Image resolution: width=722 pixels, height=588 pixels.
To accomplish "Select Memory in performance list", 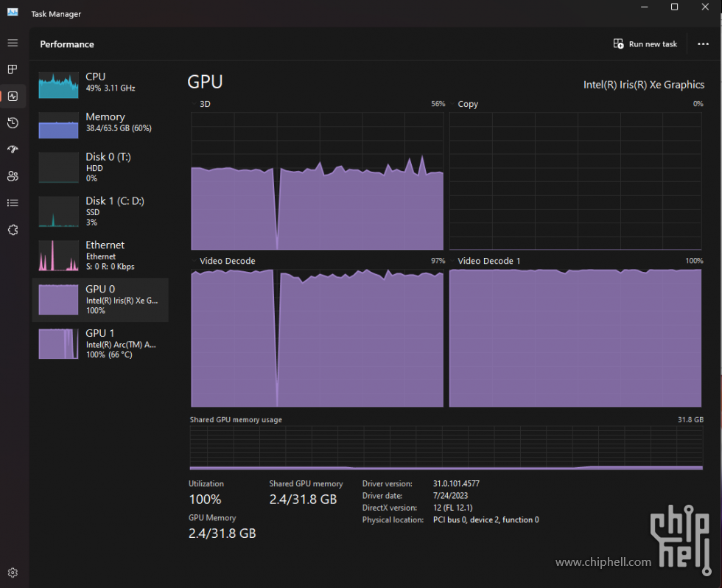I will click(100, 125).
